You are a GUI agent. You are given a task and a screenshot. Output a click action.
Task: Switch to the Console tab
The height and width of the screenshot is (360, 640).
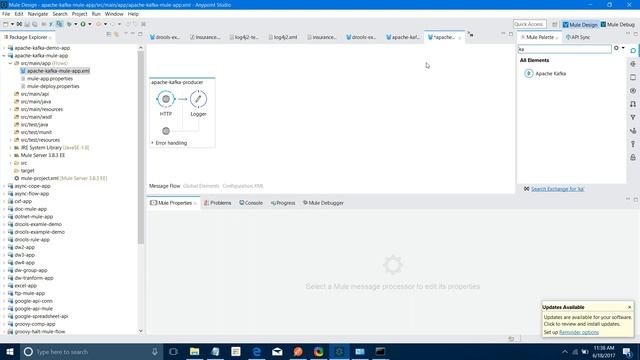point(251,203)
